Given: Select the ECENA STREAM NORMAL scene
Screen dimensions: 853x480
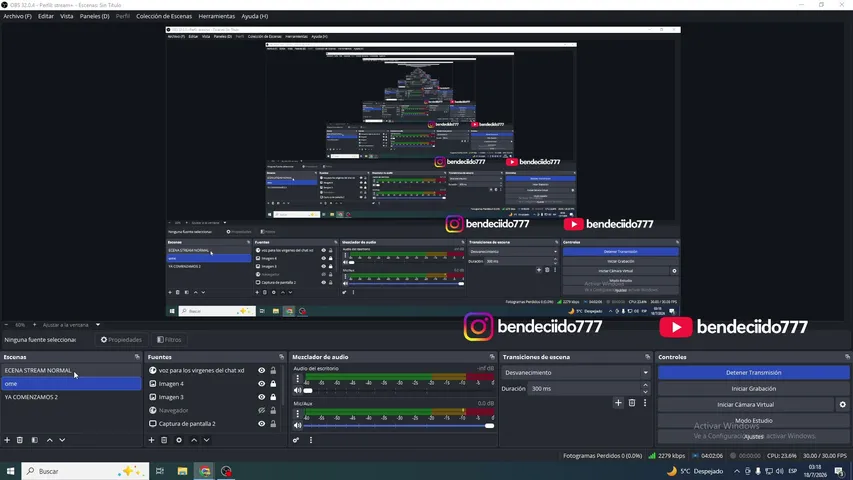Looking at the screenshot, I should coord(71,371).
